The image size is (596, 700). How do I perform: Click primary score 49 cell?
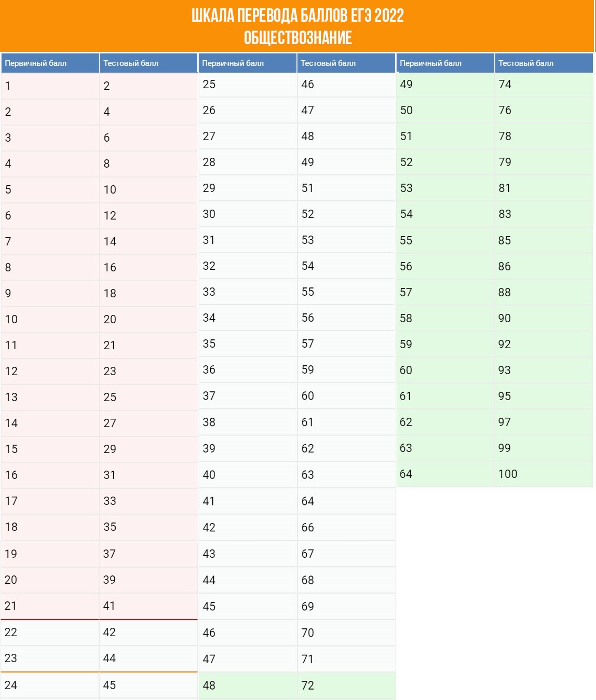point(445,85)
